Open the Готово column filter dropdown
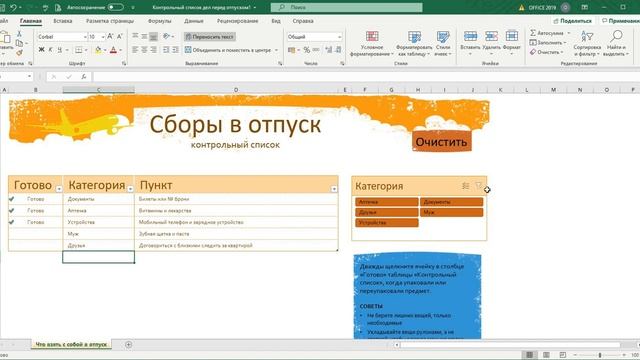Image resolution: width=640 pixels, height=360 pixels. (59, 189)
